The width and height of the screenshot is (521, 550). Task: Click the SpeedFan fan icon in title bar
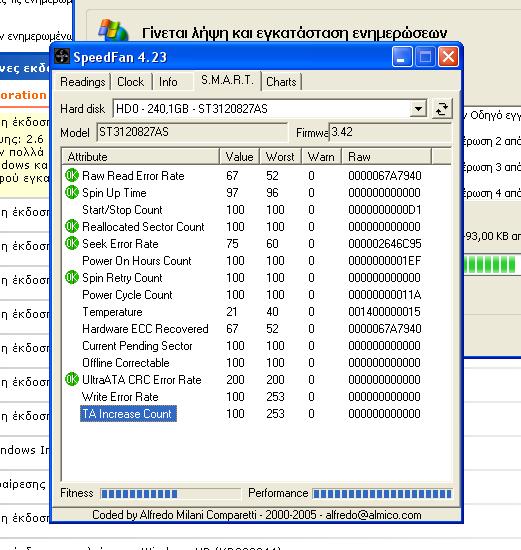[62, 56]
